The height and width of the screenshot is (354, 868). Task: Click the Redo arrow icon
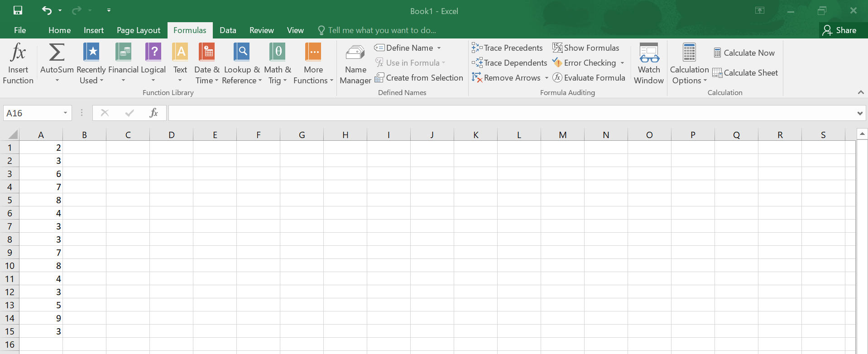pyautogui.click(x=77, y=10)
